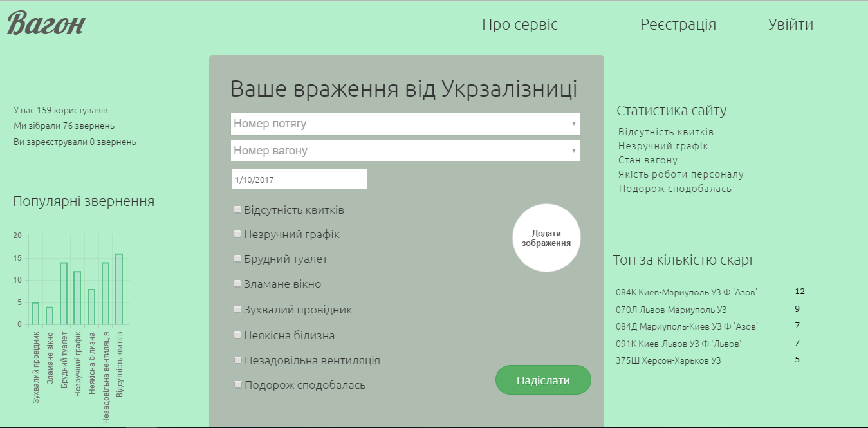Select Якість роботи персоналу statistic
The image size is (868, 428).
pyautogui.click(x=681, y=174)
